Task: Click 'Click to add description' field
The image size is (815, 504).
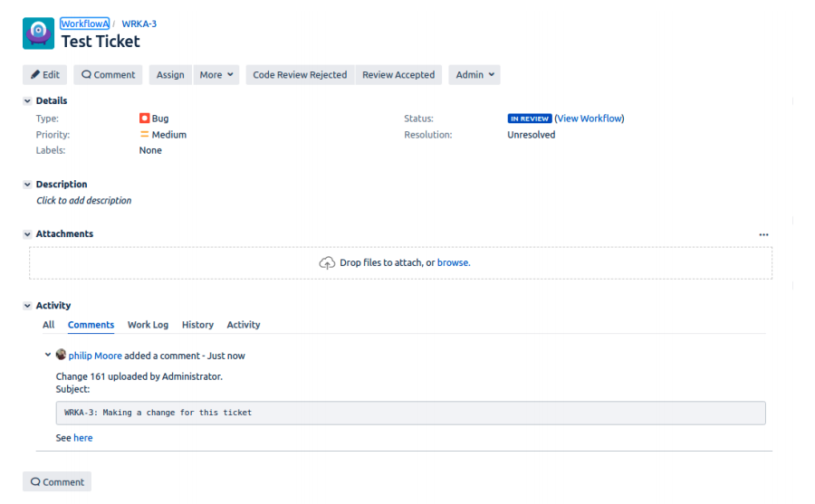Action: coord(83,201)
